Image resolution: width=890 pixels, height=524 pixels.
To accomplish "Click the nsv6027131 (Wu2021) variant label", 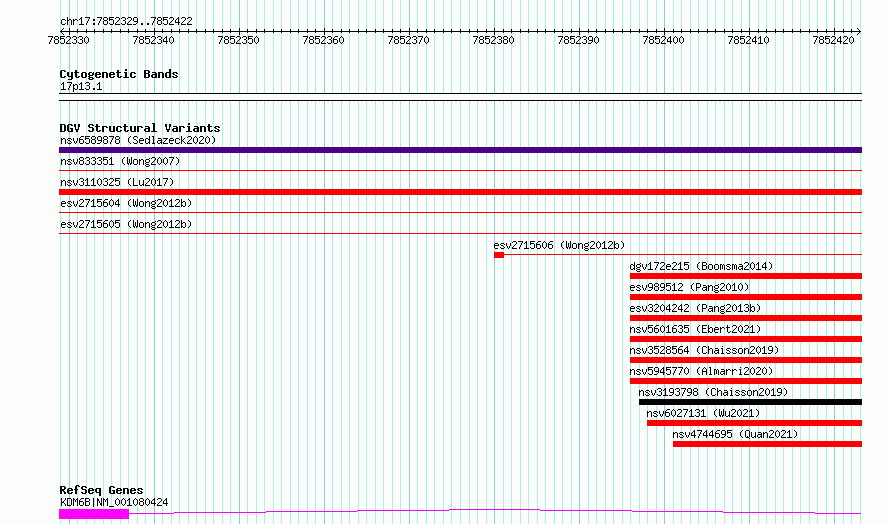I will [703, 413].
